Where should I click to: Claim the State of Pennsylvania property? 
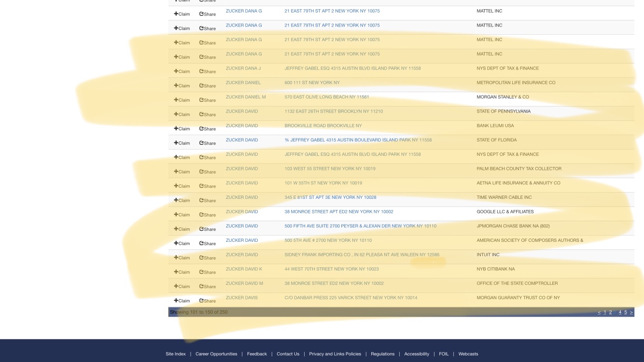[182, 114]
